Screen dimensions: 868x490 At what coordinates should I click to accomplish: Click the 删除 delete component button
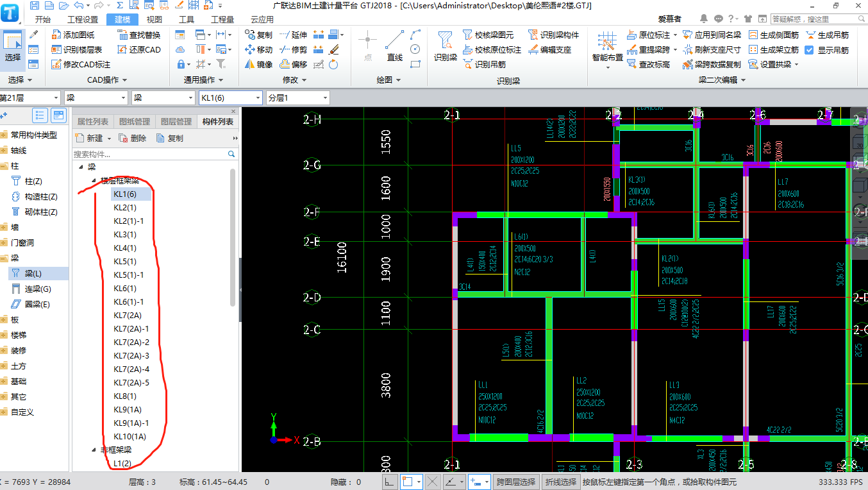point(132,138)
